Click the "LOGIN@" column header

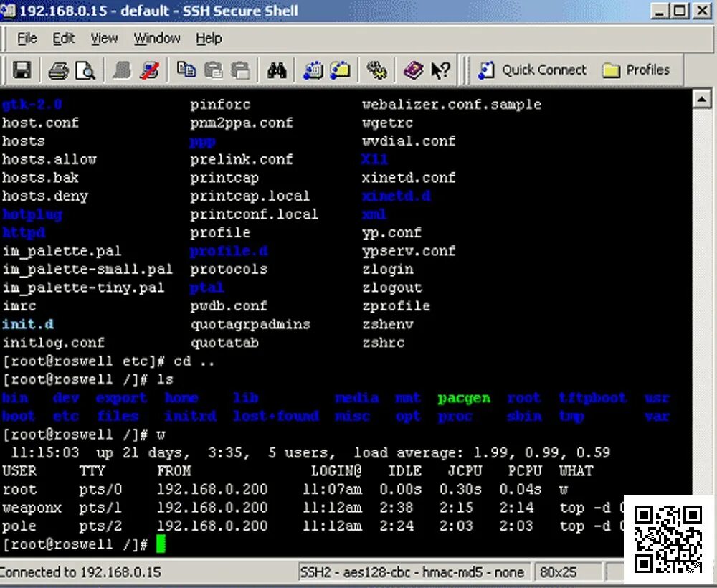pyautogui.click(x=336, y=471)
